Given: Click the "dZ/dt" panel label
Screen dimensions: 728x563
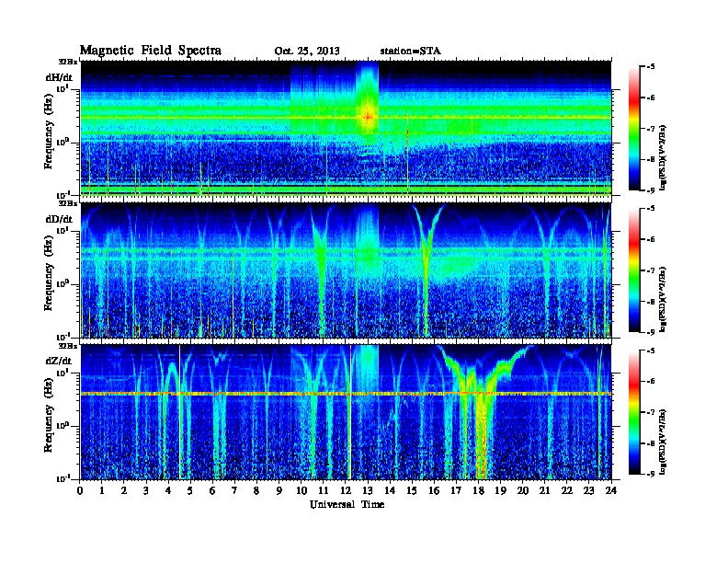Looking at the screenshot, I should coord(59,361).
